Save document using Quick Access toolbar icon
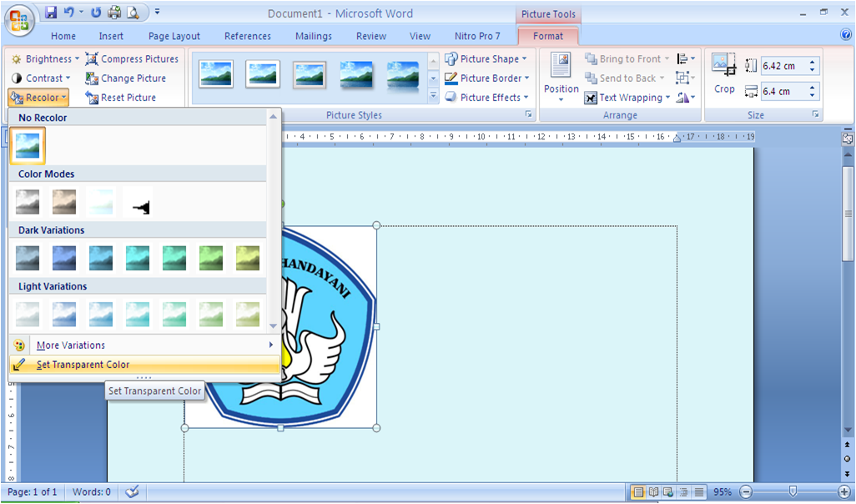Screen dimensions: 856x504 pyautogui.click(x=51, y=13)
